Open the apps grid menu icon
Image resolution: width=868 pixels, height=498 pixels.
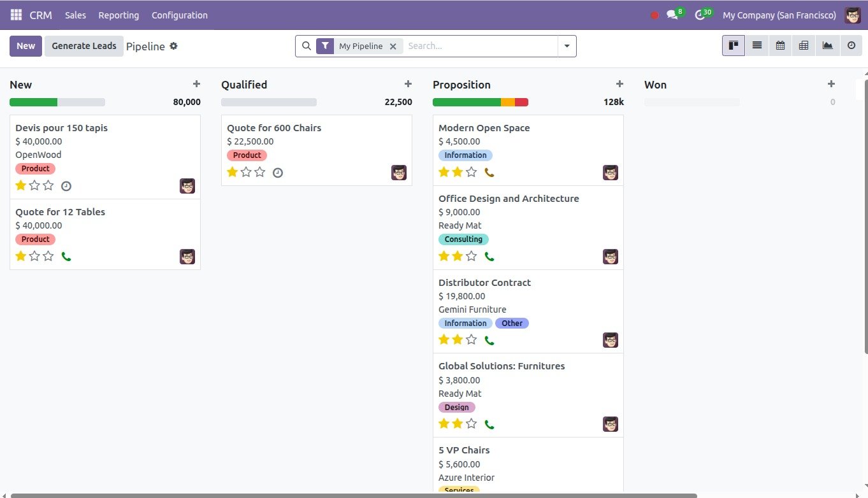(x=16, y=15)
